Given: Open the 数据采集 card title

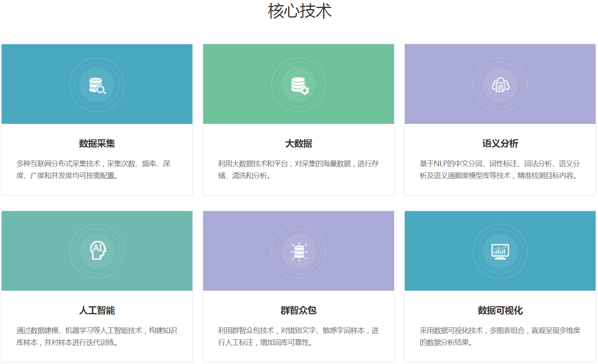Looking at the screenshot, I should coord(97,143).
